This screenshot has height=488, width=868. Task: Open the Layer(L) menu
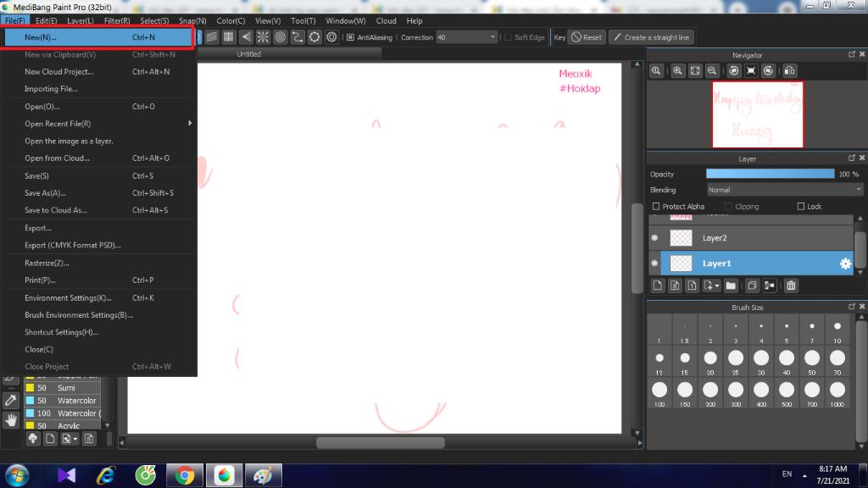pyautogui.click(x=81, y=20)
